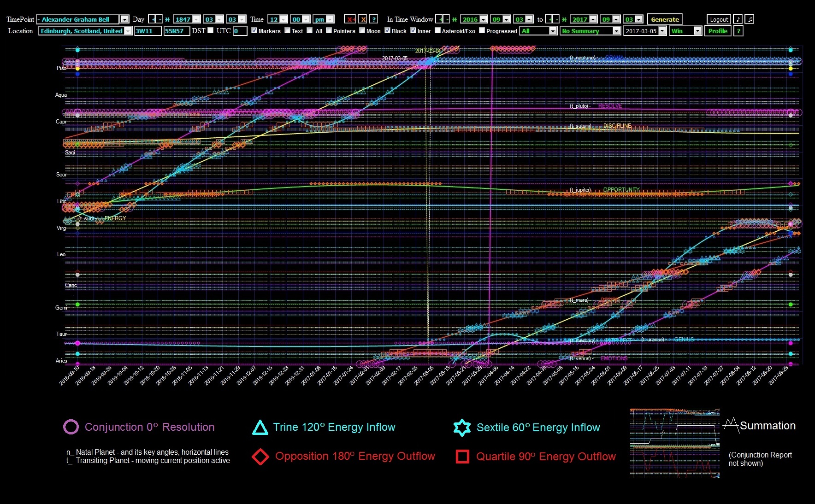This screenshot has height=504, width=815.
Task: Click the Time Window end minus button
Action: coord(556,19)
